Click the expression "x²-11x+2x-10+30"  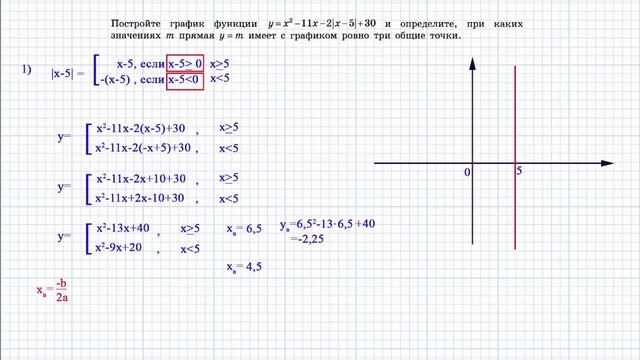point(140,198)
